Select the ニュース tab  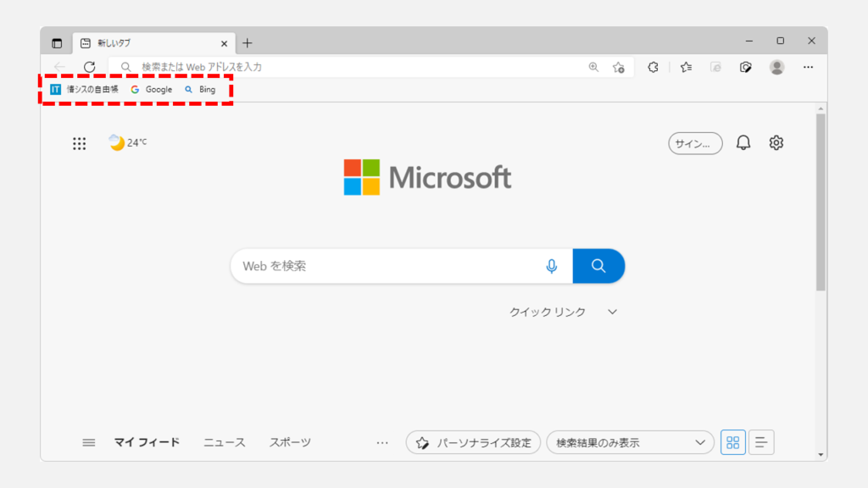tap(224, 442)
